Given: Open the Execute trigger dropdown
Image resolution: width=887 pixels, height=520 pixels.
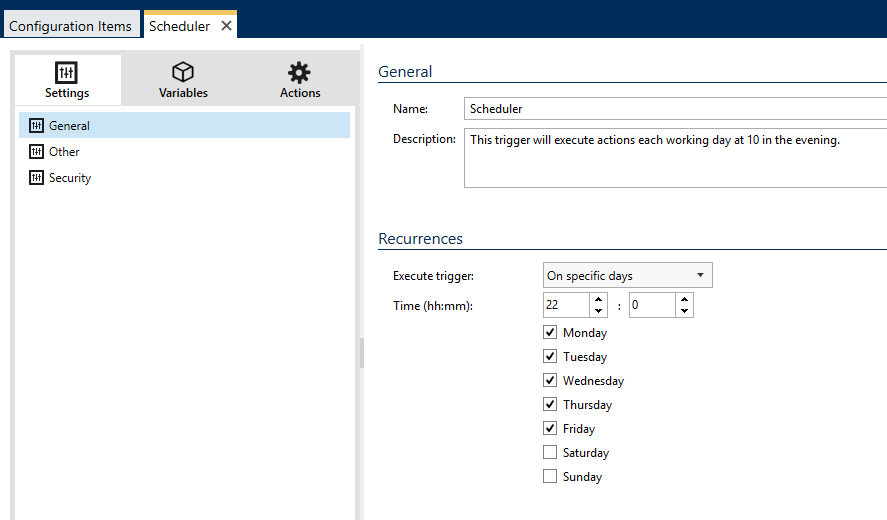Looking at the screenshot, I should (x=627, y=276).
